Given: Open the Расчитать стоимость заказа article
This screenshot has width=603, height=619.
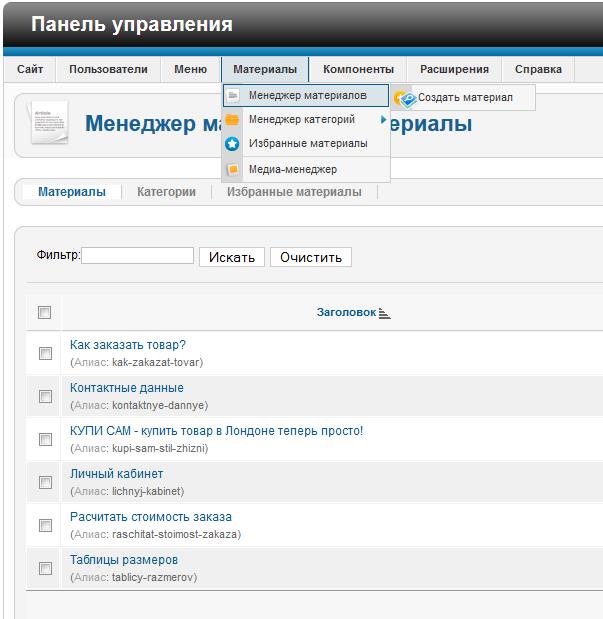Looking at the screenshot, I should (151, 517).
